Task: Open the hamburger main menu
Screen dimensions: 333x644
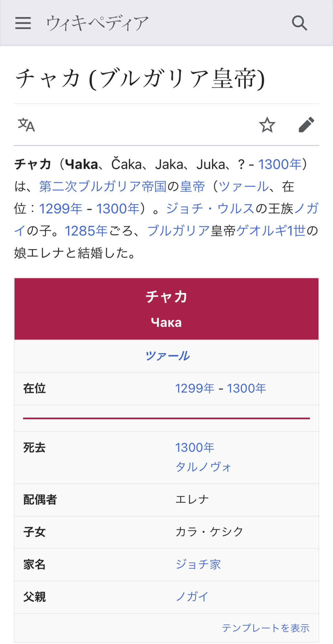Action: (x=23, y=23)
